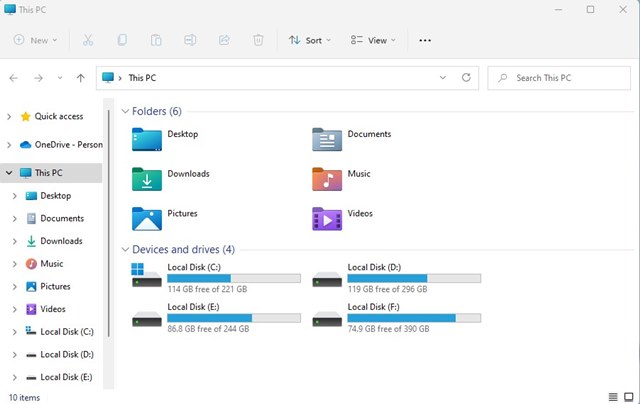The width and height of the screenshot is (640, 404).
Task: Collapse This PC tree node
Action: (x=9, y=173)
